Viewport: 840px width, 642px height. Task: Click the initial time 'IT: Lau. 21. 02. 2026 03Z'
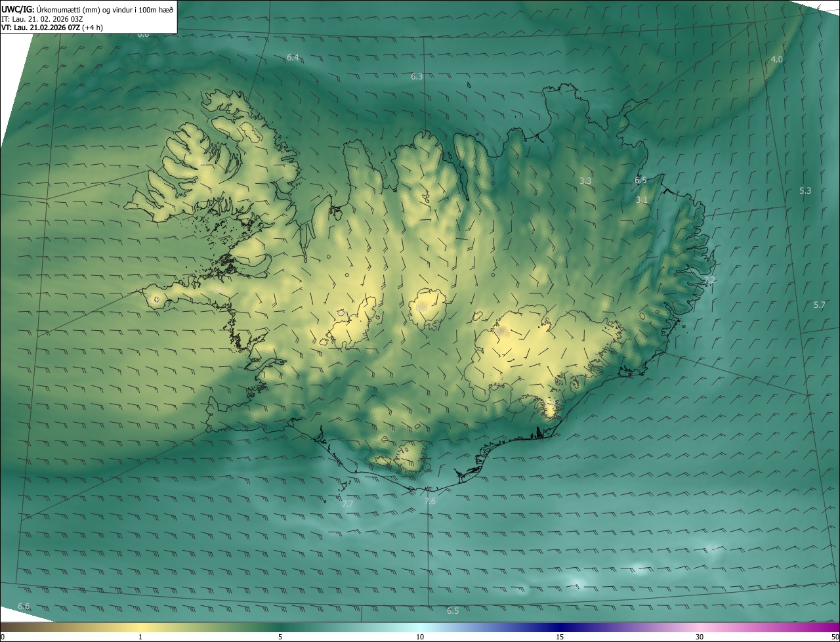(x=42, y=19)
